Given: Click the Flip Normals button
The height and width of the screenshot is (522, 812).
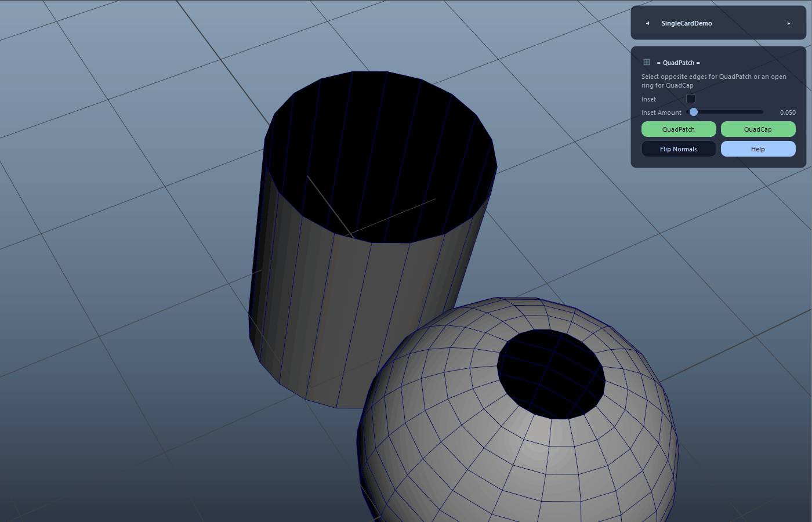Looking at the screenshot, I should point(679,149).
